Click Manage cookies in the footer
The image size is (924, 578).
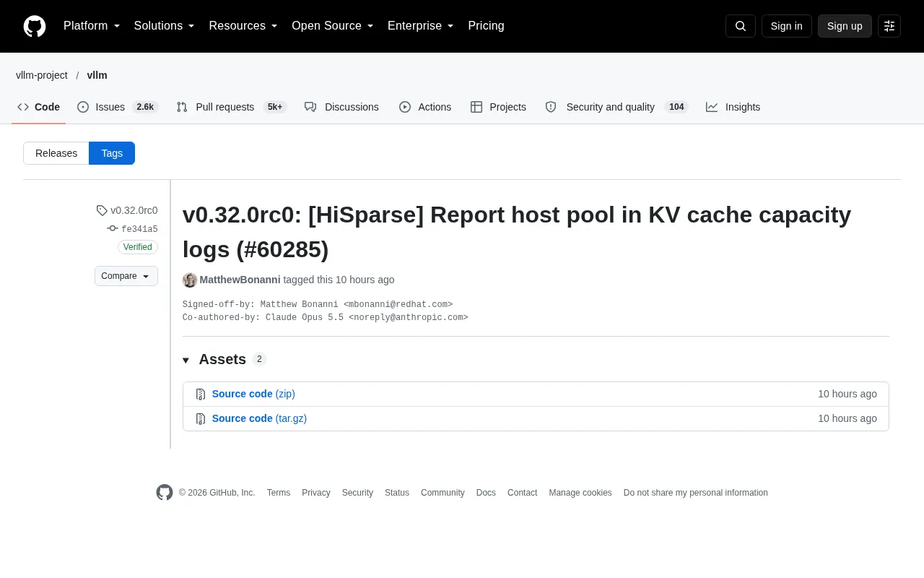pos(580,493)
